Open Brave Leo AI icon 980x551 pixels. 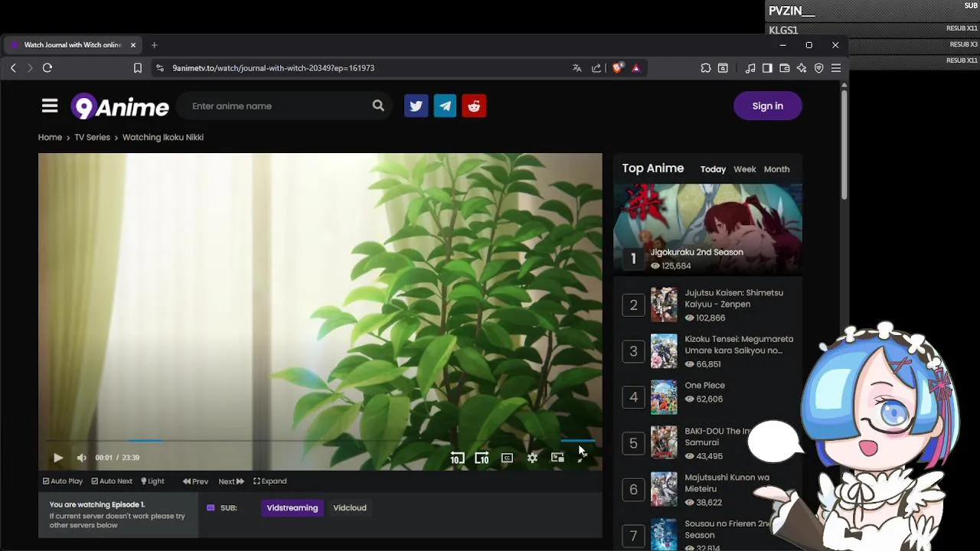802,68
